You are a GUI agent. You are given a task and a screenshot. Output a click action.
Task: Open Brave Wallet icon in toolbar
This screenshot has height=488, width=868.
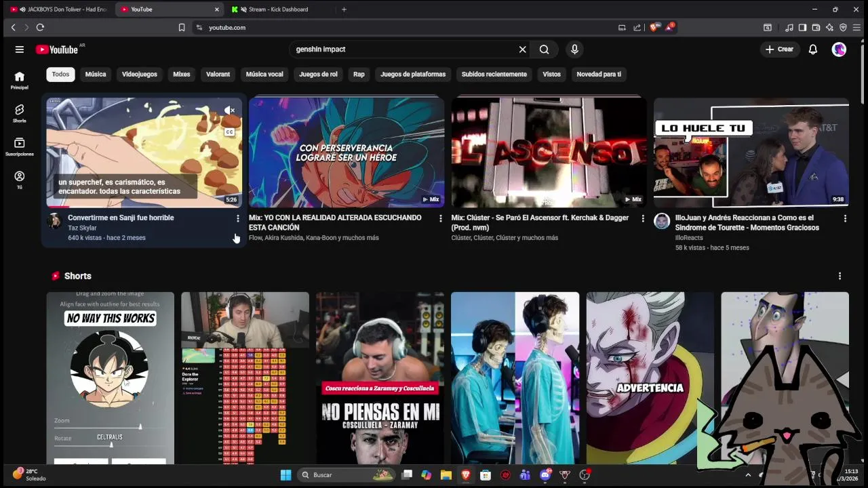coord(816,27)
